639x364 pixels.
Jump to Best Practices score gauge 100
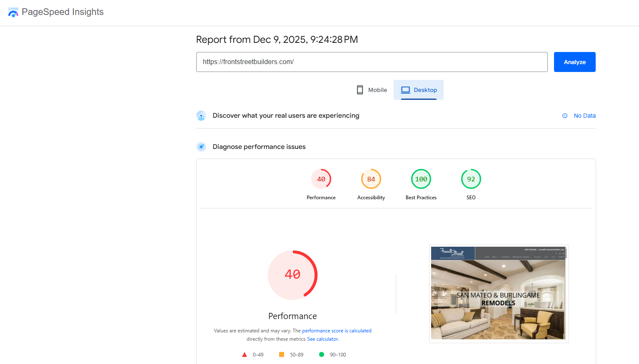tap(421, 179)
